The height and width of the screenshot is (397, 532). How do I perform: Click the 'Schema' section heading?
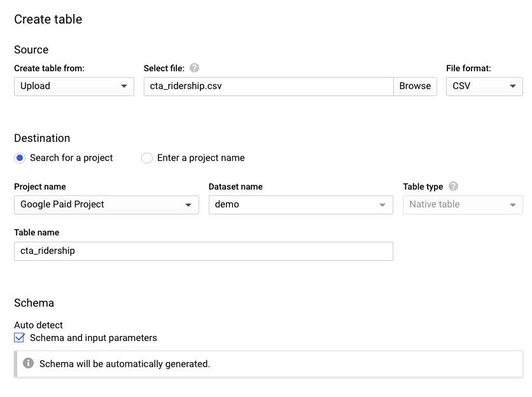coord(34,303)
